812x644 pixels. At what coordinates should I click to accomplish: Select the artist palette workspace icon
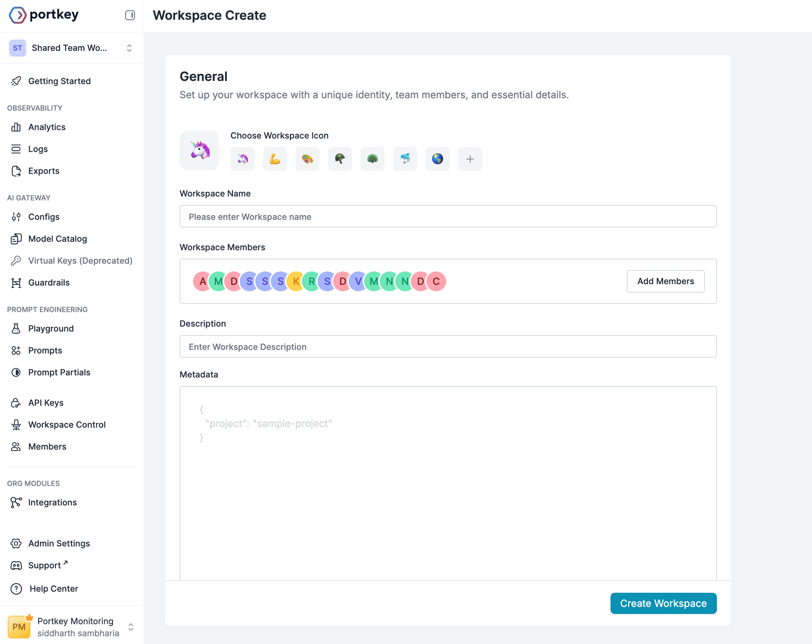tap(307, 159)
